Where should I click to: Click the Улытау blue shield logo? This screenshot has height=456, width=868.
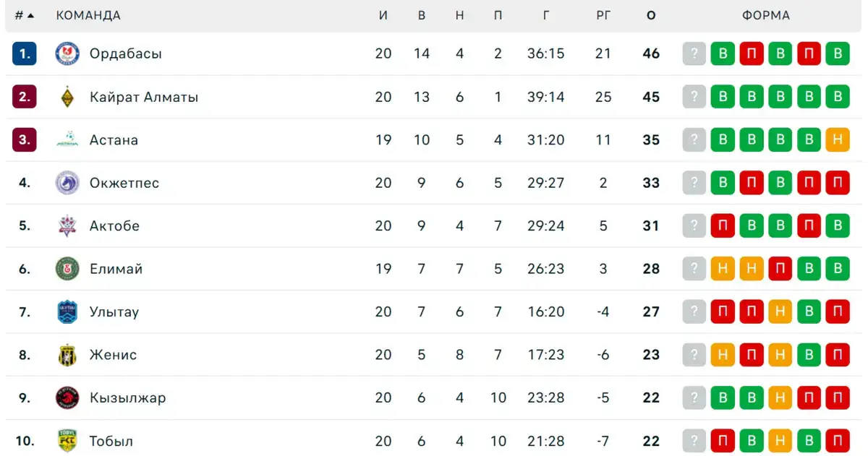(67, 311)
